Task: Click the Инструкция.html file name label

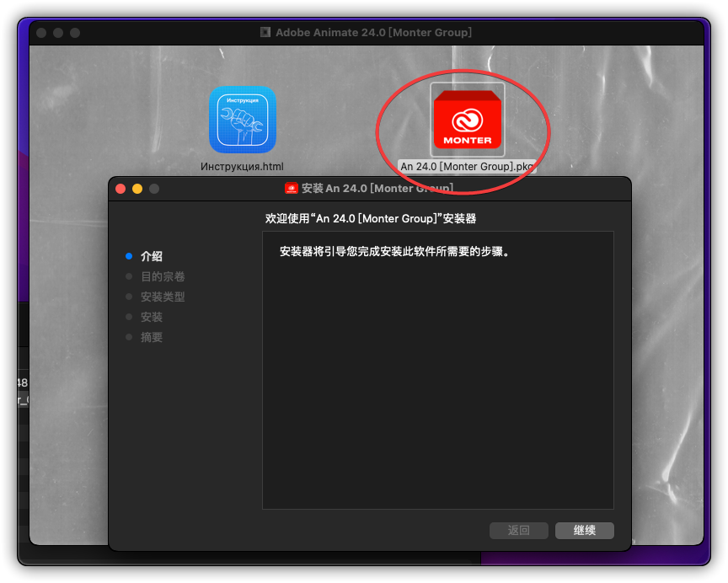Action: click(242, 166)
